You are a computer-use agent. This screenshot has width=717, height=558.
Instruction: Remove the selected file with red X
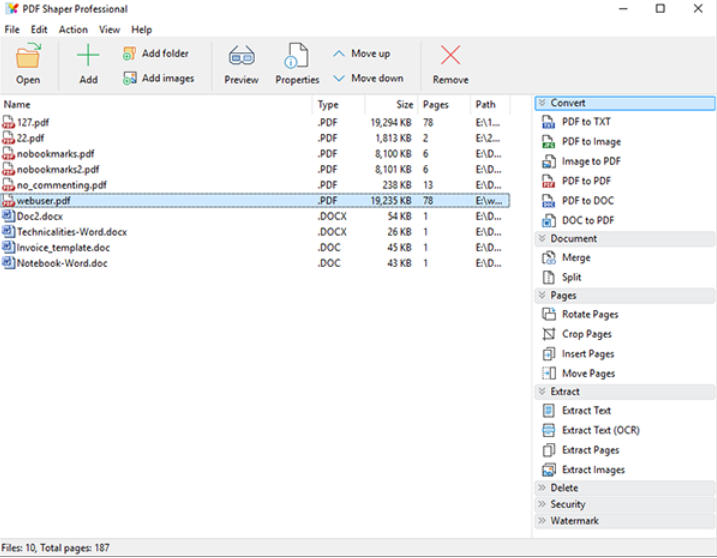coord(450,58)
